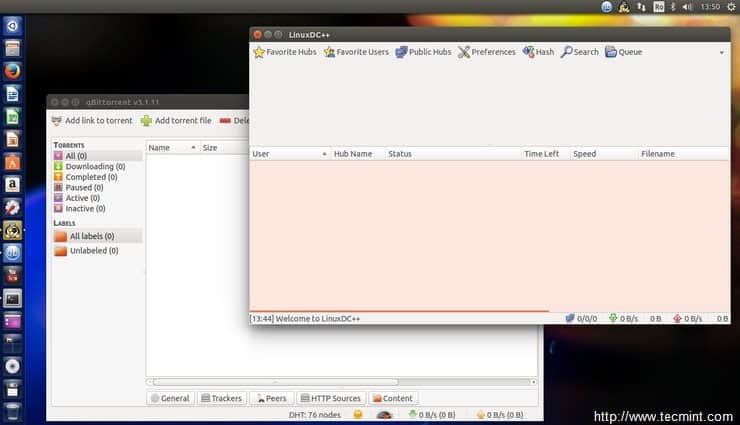Launch Firefox from the Ubuntu launcher

(12, 71)
